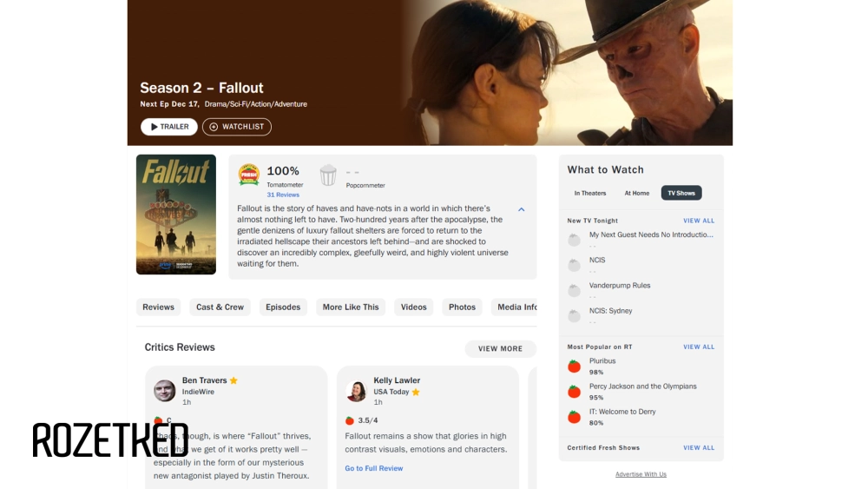868x489 pixels.
Task: Click the gray score icon beside NCIS
Action: [x=574, y=265]
